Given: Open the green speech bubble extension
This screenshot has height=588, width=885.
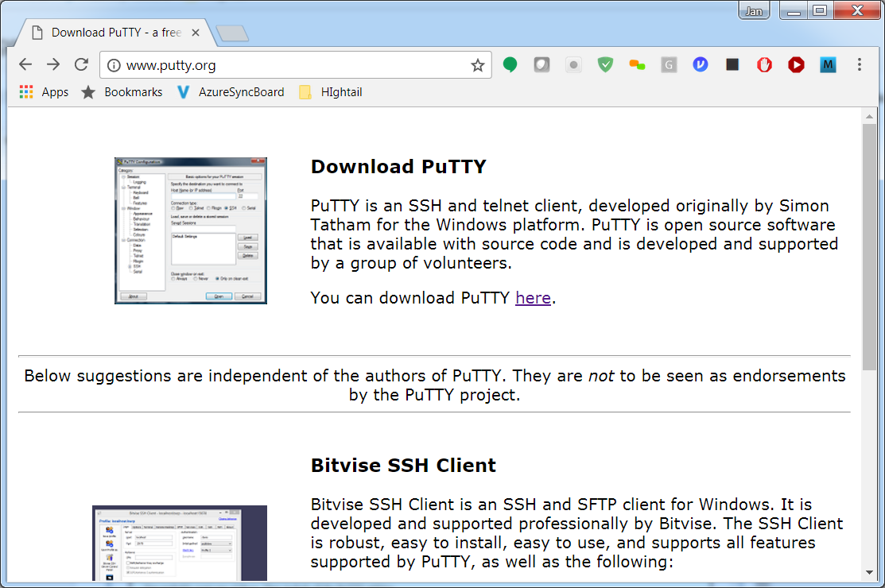Looking at the screenshot, I should (510, 65).
